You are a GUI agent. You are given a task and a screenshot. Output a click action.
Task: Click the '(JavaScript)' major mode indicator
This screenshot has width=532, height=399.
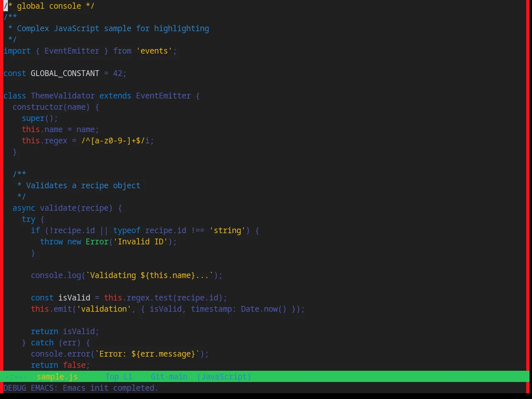[x=224, y=377]
